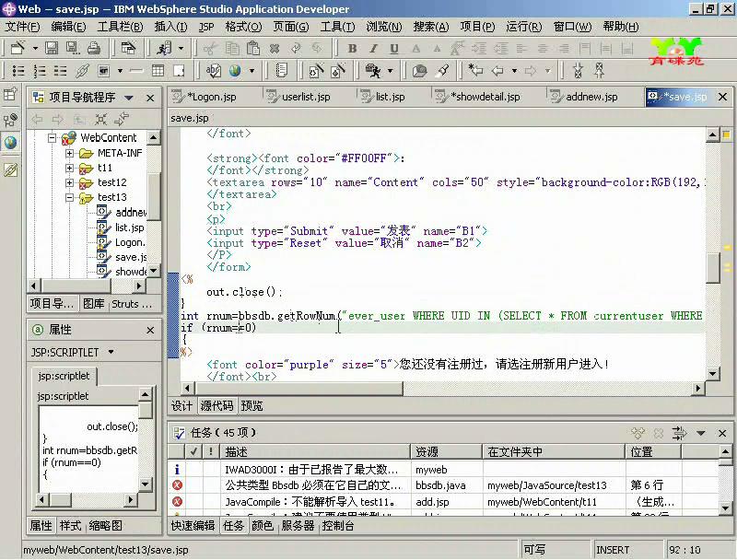Screen dimensions: 737x560
Task: Select the Struts tab in navigator
Action: pyautogui.click(x=132, y=304)
